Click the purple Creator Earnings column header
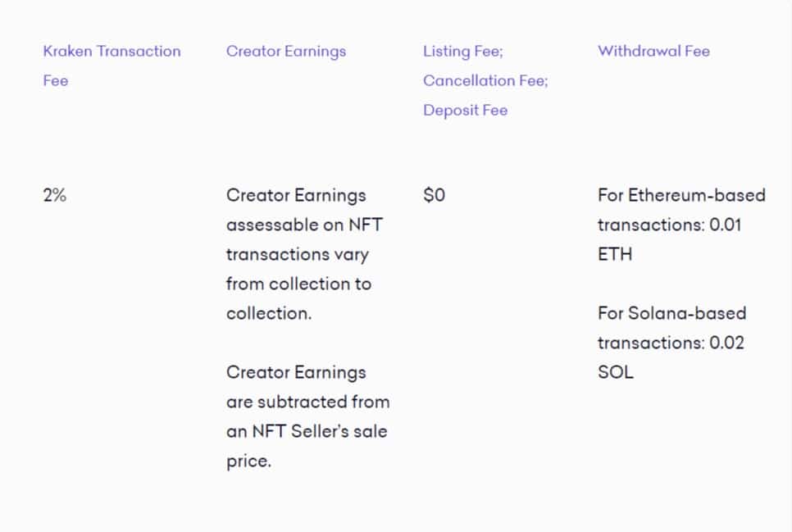792x532 pixels. tap(286, 52)
